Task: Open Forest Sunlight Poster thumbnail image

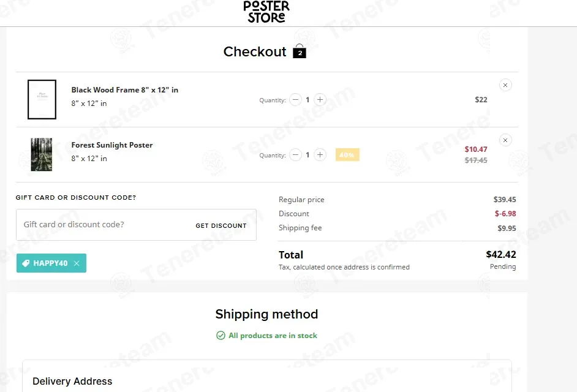Action: coord(42,154)
